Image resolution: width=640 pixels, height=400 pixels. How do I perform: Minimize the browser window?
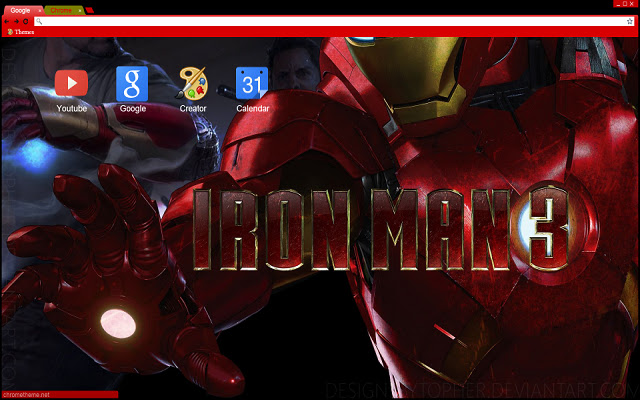[x=618, y=4]
